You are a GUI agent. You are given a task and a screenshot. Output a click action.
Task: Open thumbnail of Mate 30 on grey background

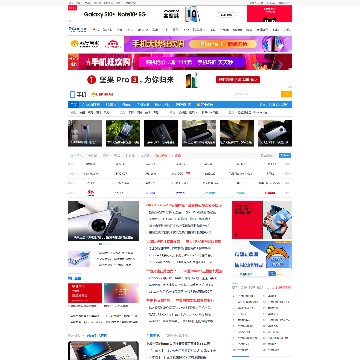85,133
